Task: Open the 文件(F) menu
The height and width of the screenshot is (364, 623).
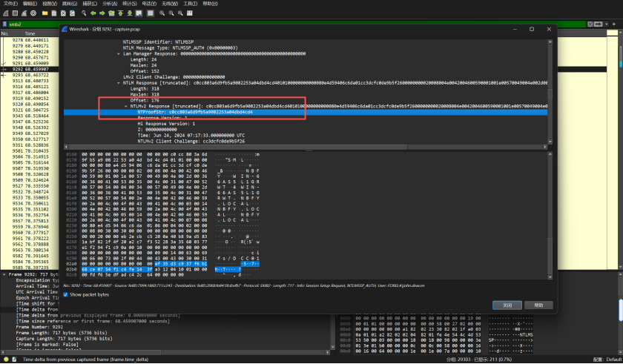Action: pyautogui.click(x=10, y=4)
